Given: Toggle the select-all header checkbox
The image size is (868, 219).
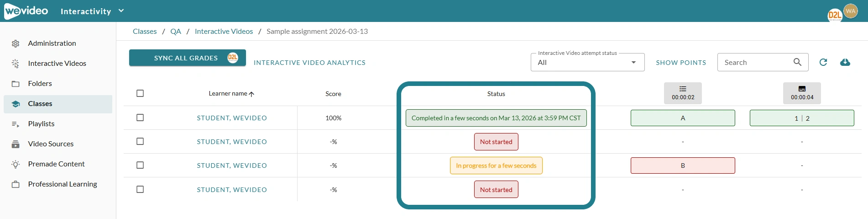Looking at the screenshot, I should pyautogui.click(x=140, y=93).
